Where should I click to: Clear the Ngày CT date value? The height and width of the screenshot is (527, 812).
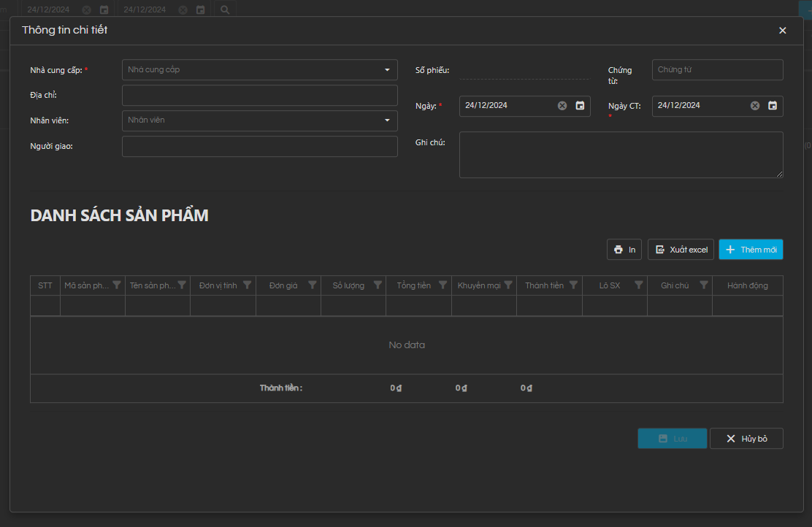click(x=755, y=106)
